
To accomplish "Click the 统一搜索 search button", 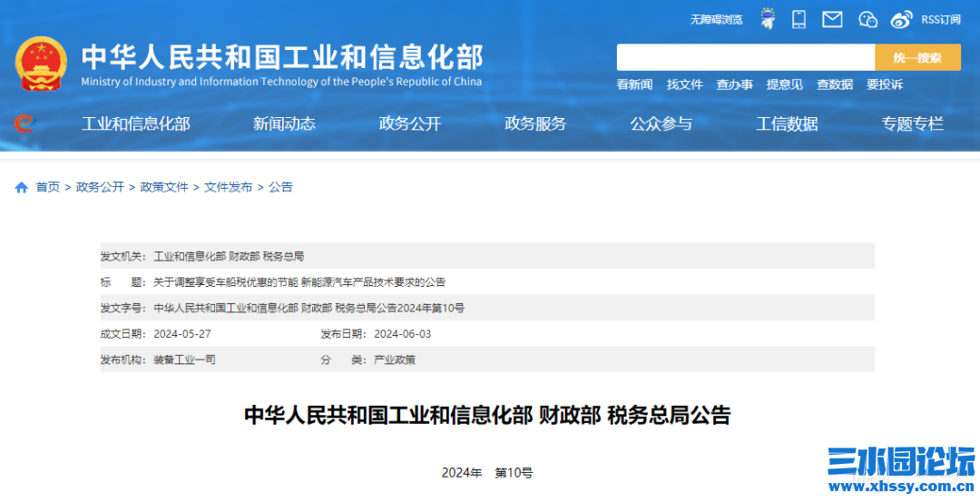I will 917,57.
